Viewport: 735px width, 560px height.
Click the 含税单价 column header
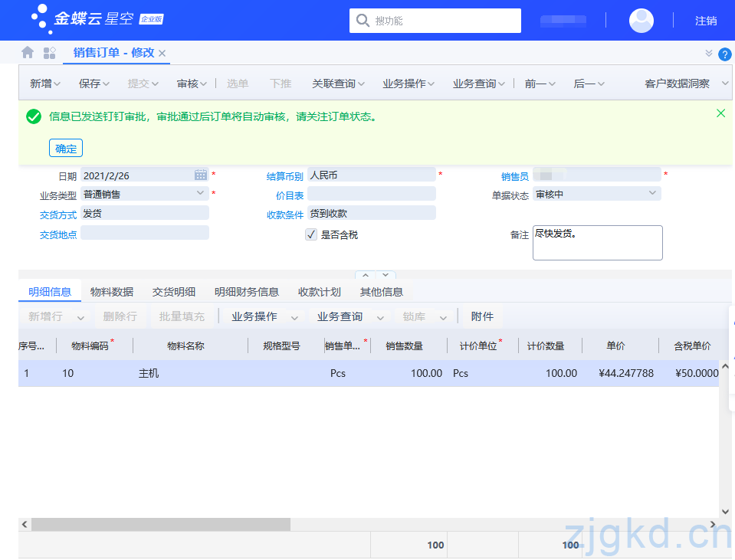(692, 345)
